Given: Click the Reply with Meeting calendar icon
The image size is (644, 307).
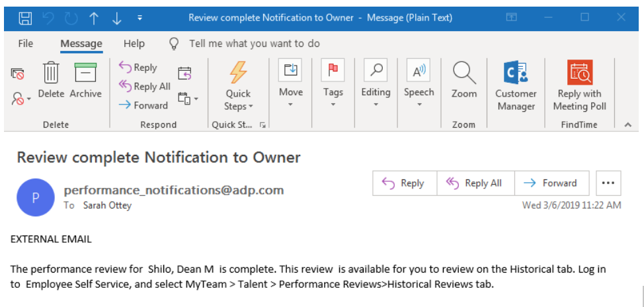Looking at the screenshot, I should 184,73.
